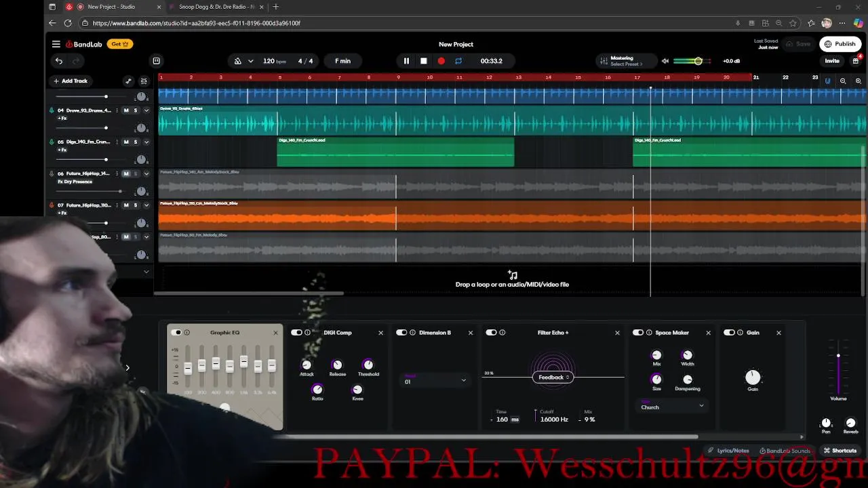Bypass the Graphic EQ effect switch
Screen dimensions: 868x488
tap(176, 333)
